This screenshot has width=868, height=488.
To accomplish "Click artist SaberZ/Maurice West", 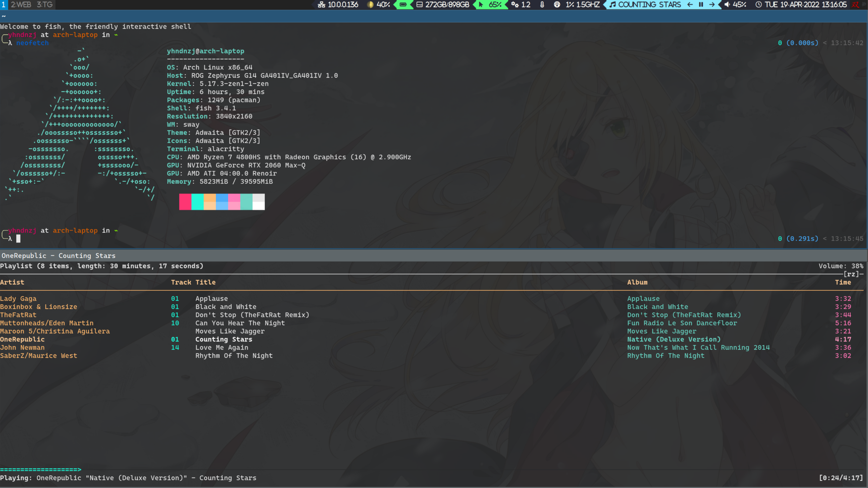I will pyautogui.click(x=38, y=356).
